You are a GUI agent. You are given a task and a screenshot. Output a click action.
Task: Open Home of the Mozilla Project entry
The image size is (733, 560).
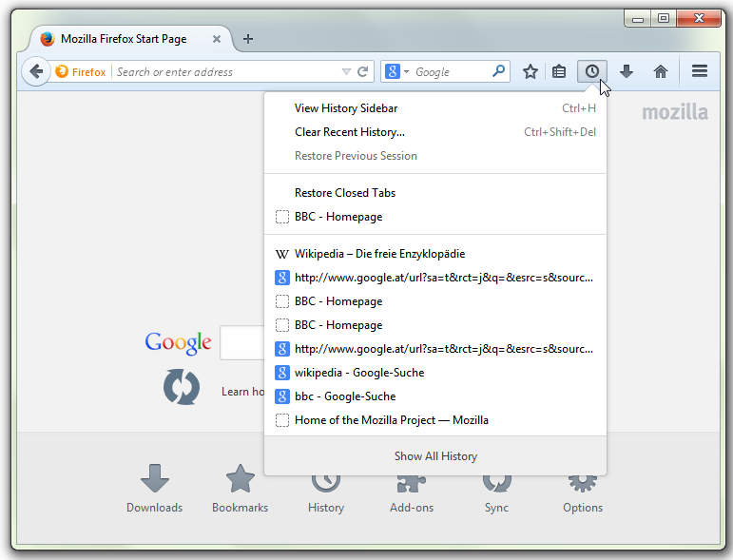click(391, 420)
